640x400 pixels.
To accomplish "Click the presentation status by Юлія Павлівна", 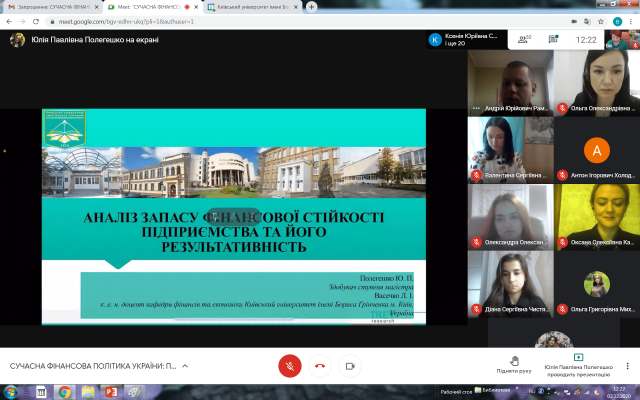I will (x=577, y=364).
